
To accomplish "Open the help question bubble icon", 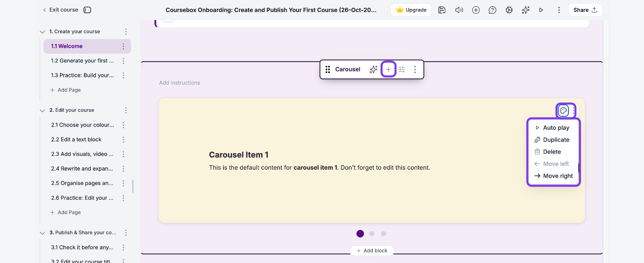I will click(492, 10).
